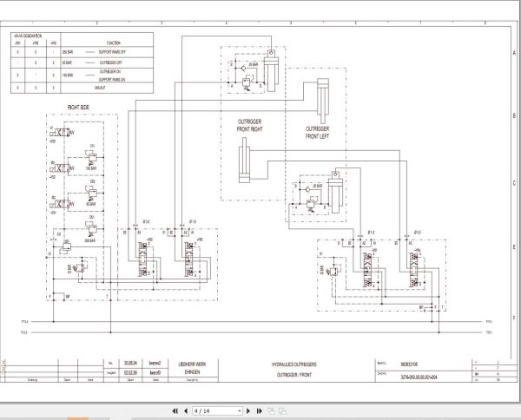This screenshot has width=521, height=420.
Task: Click the FUNCTION column header
Action: pyautogui.click(x=113, y=43)
